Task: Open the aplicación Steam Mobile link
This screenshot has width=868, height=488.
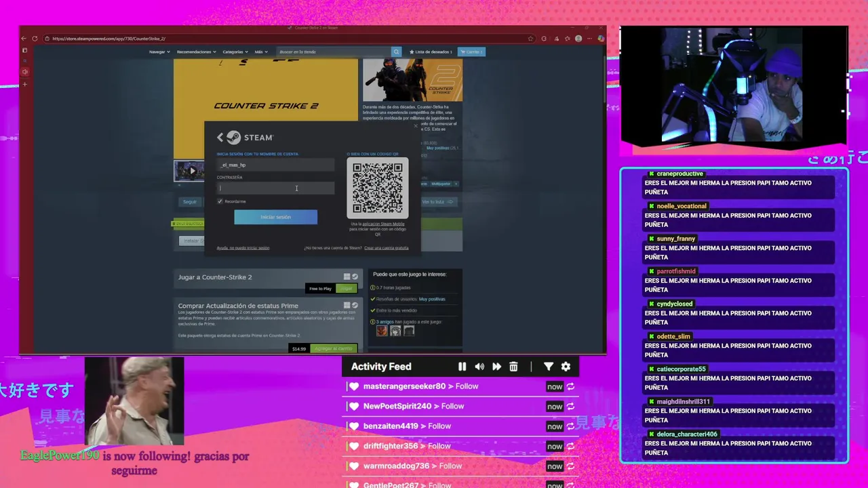Action: 383,224
